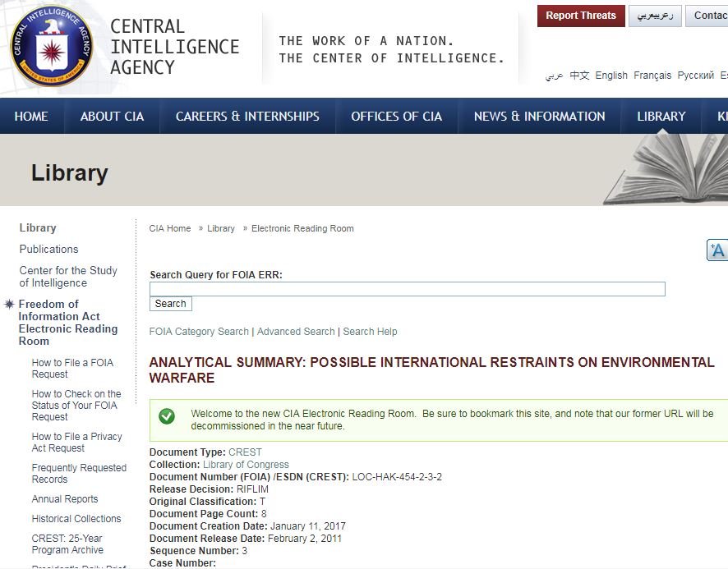Open CAREERS & INTERNSHIPS menu
Image resolution: width=728 pixels, height=569 pixels.
coord(247,117)
